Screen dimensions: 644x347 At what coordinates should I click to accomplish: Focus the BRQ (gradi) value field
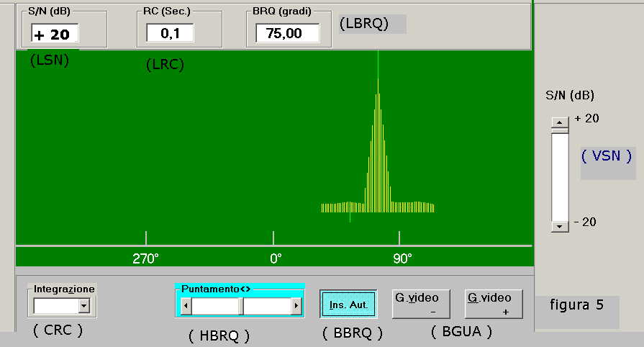287,33
